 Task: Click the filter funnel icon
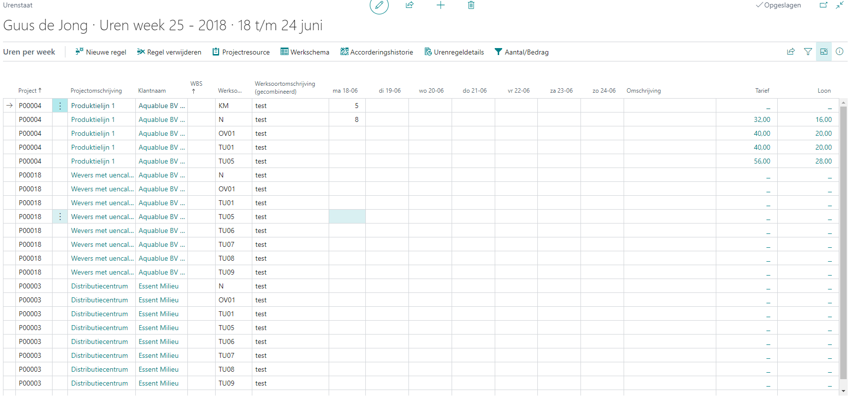[808, 52]
